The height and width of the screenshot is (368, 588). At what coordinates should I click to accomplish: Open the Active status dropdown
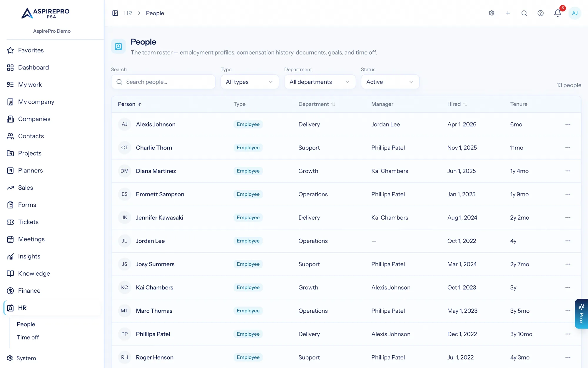tap(390, 82)
